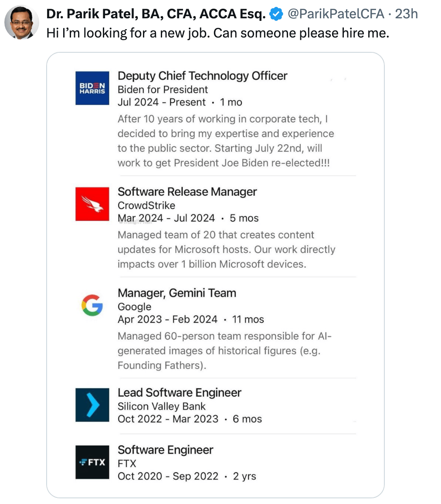Click the display name Dr. Parik Patel
Viewport: 441px width, 504px height.
click(156, 14)
